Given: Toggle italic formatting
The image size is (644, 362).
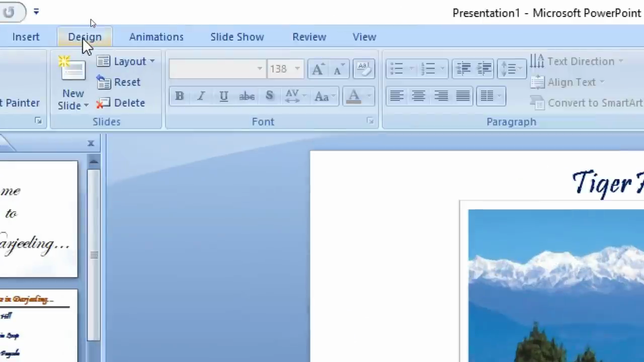Looking at the screenshot, I should [201, 96].
